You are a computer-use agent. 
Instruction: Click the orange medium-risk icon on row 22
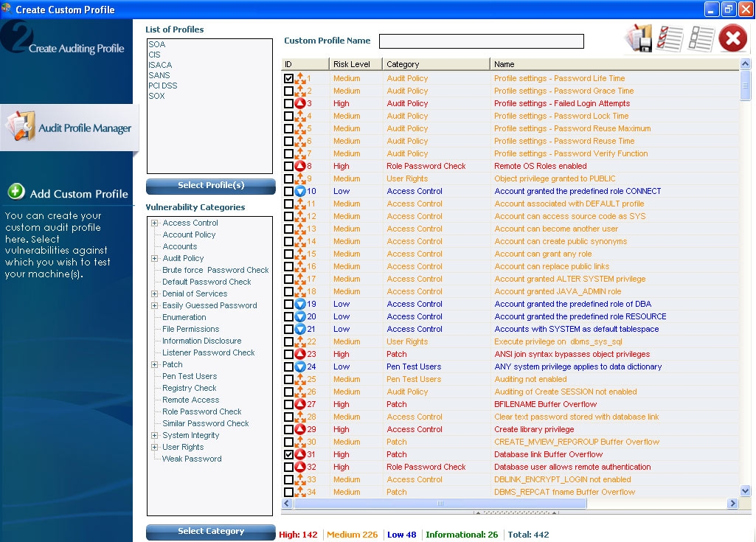point(300,341)
